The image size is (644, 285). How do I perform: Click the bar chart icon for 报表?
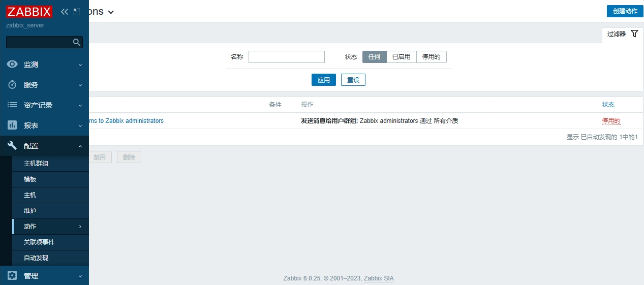pyautogui.click(x=12, y=125)
